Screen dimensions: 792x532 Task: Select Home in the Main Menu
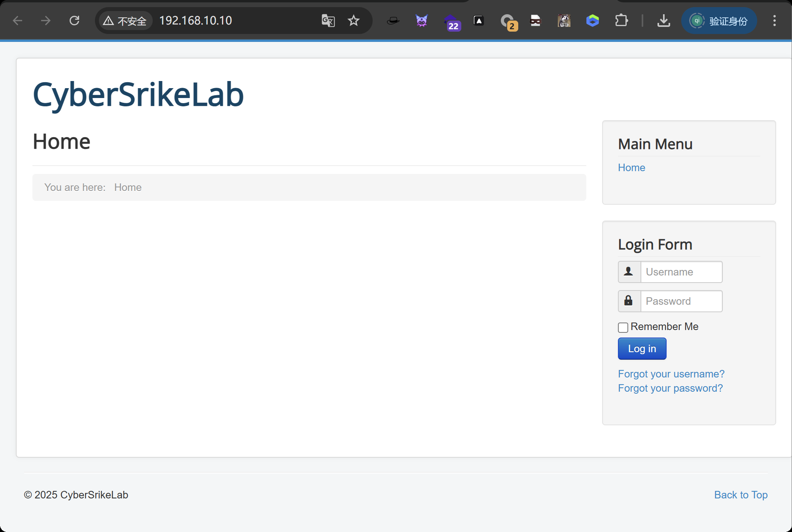coord(631,167)
